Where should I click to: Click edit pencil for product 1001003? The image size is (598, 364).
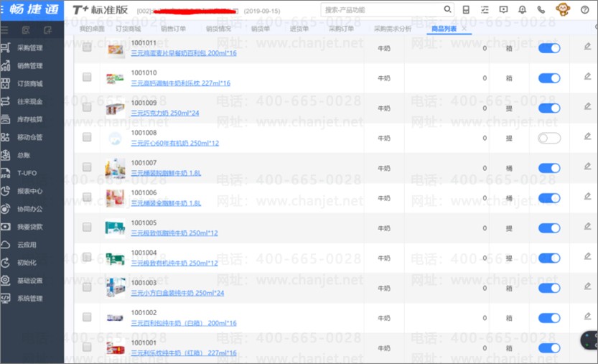(587, 286)
